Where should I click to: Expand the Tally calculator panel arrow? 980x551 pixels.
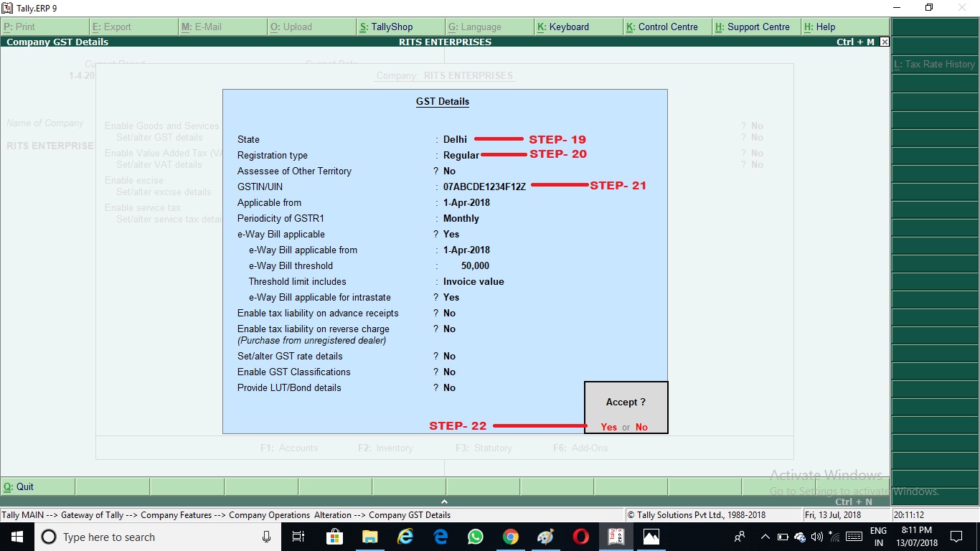[x=444, y=501]
